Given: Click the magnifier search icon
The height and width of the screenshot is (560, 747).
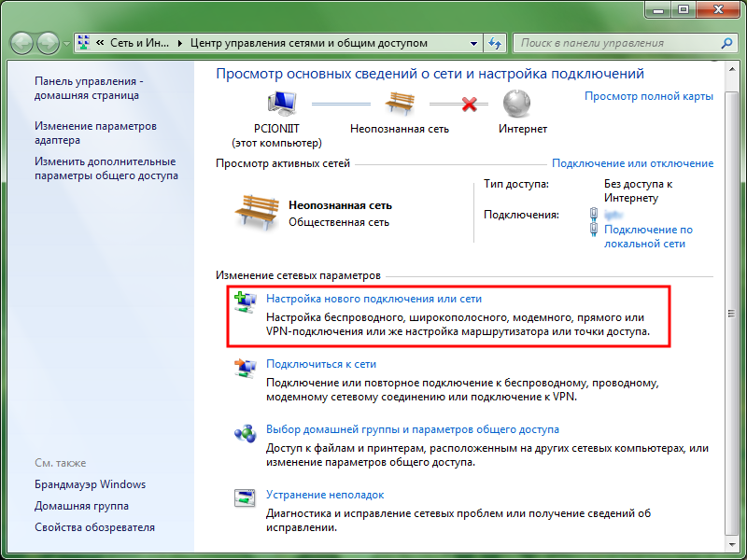Looking at the screenshot, I should click(x=726, y=43).
